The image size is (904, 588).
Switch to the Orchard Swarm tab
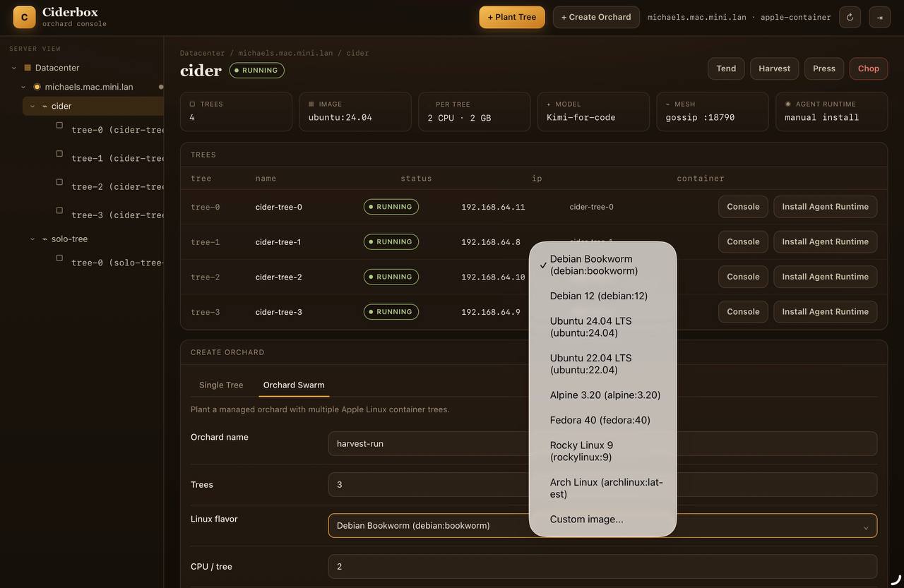click(x=294, y=385)
